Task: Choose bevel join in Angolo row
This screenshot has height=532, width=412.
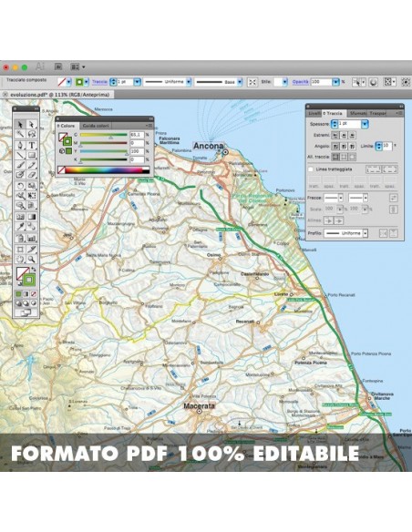Action: [x=352, y=147]
